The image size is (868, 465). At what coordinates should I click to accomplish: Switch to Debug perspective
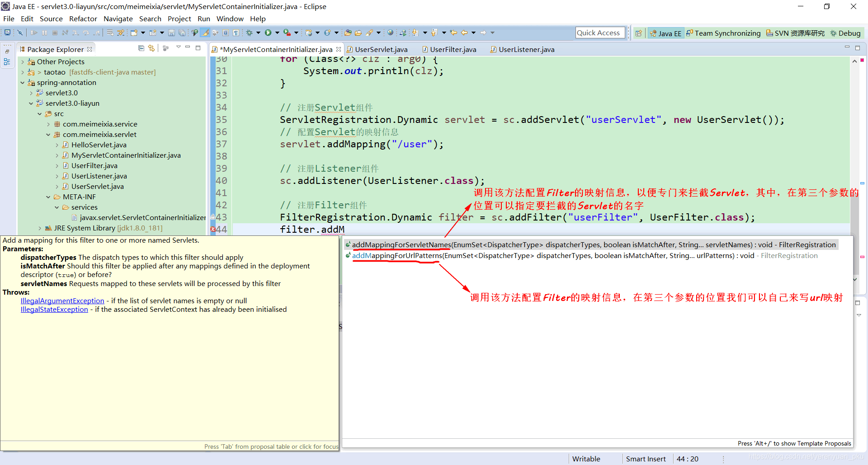845,33
